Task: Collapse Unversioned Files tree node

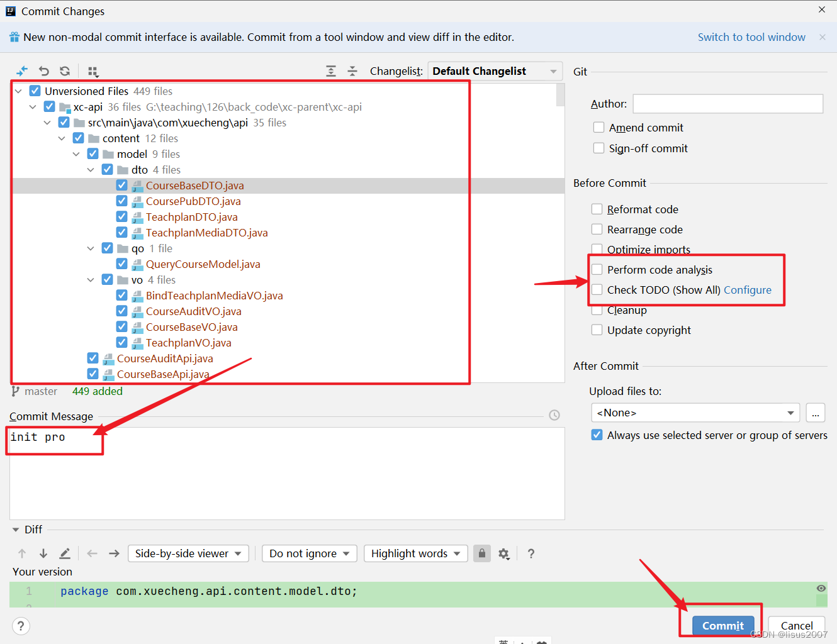Action: pyautogui.click(x=18, y=91)
